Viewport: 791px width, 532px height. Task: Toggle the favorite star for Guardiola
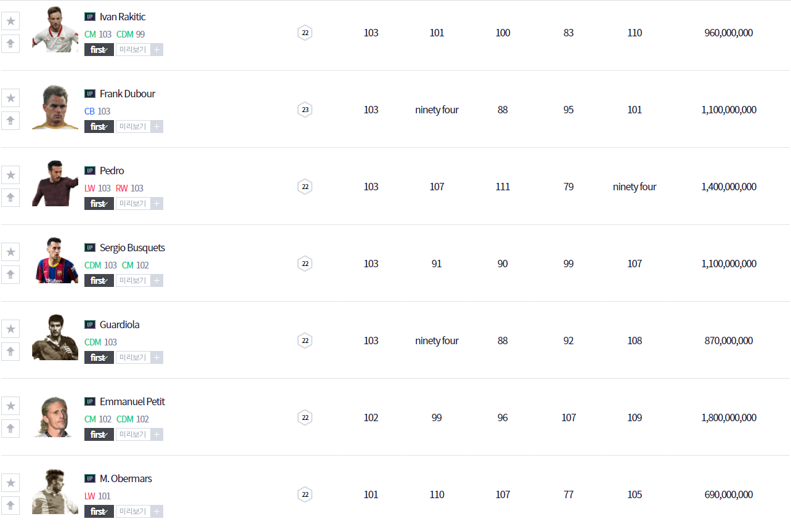pos(10,329)
